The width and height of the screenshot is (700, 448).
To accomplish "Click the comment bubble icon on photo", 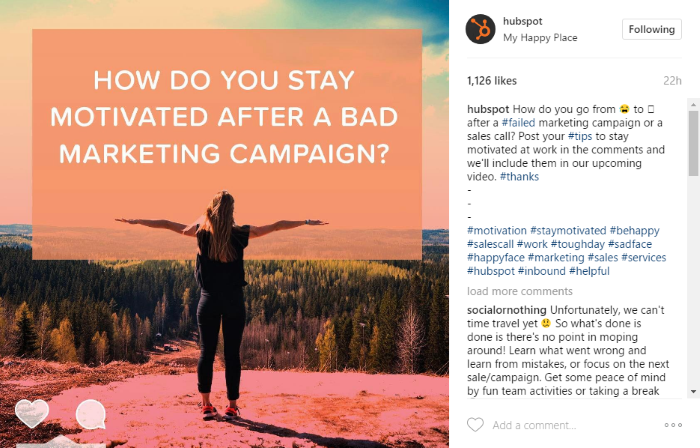I will (91, 414).
